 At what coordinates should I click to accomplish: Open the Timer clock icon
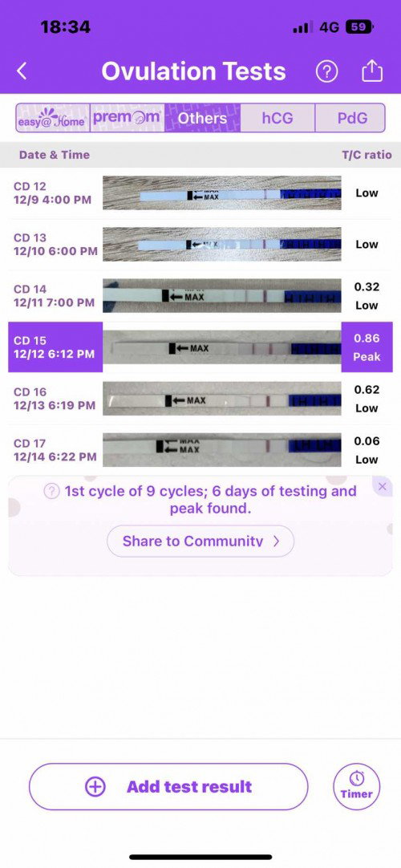(357, 786)
